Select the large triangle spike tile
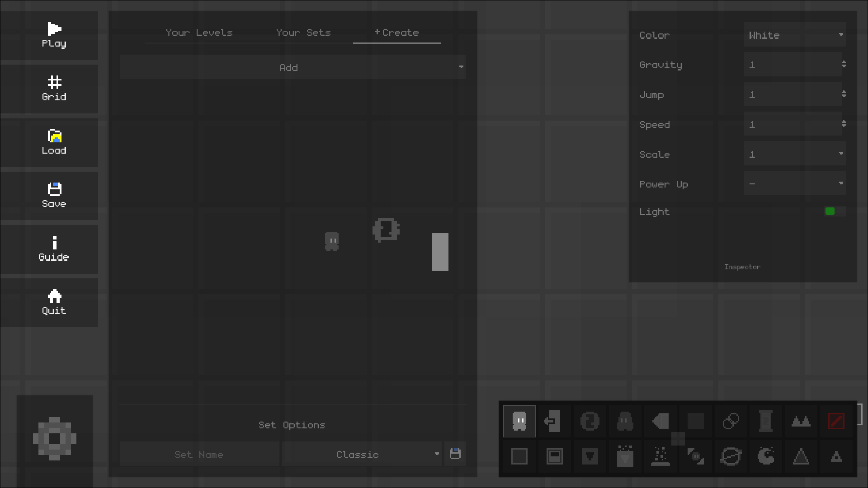This screenshot has height=488, width=868. 801,456
